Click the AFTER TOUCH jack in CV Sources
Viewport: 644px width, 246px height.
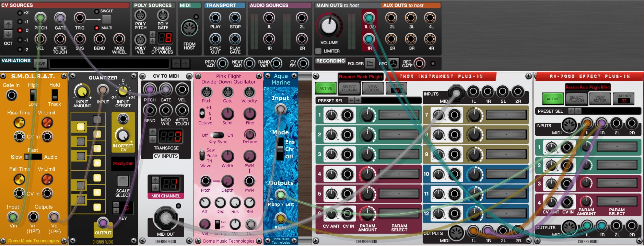60,39
